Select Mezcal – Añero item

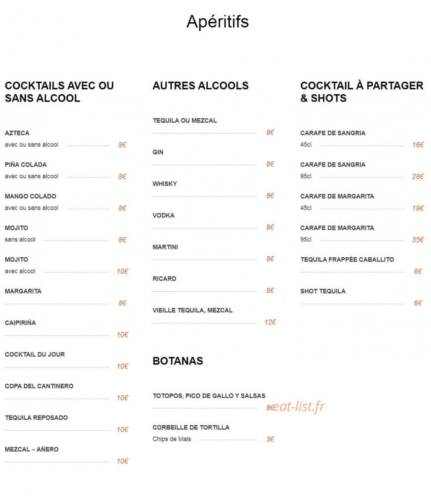32,450
